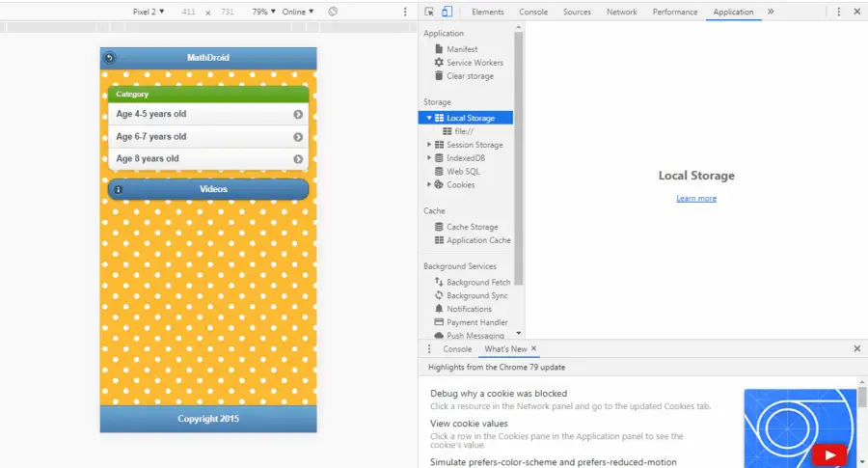The image size is (868, 468).
Task: Click the 'Debug why a cookie was blocked' heading
Action: pos(499,394)
